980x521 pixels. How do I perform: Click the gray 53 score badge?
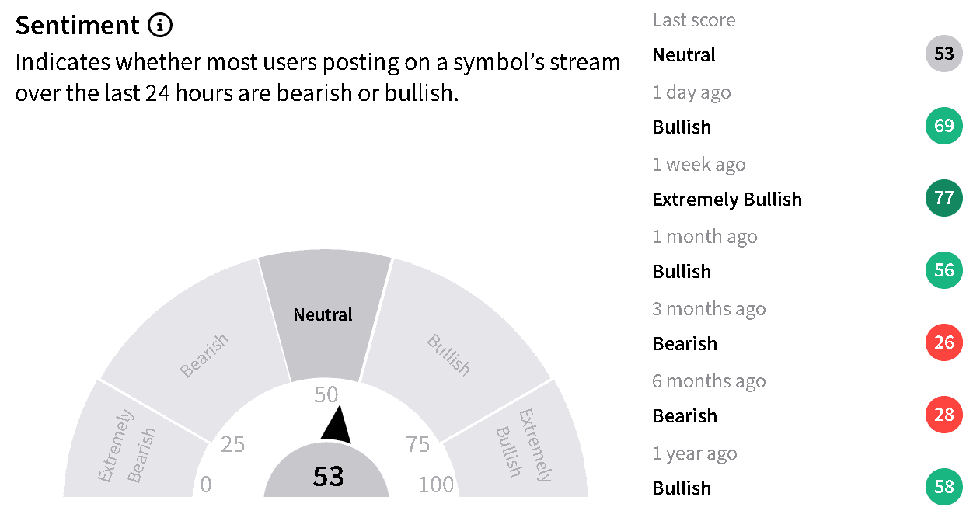point(944,54)
